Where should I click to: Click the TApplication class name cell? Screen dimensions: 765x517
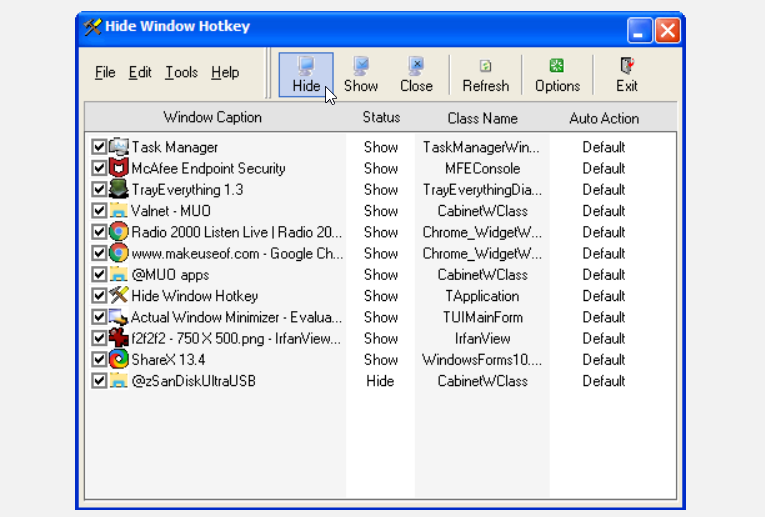pos(482,296)
